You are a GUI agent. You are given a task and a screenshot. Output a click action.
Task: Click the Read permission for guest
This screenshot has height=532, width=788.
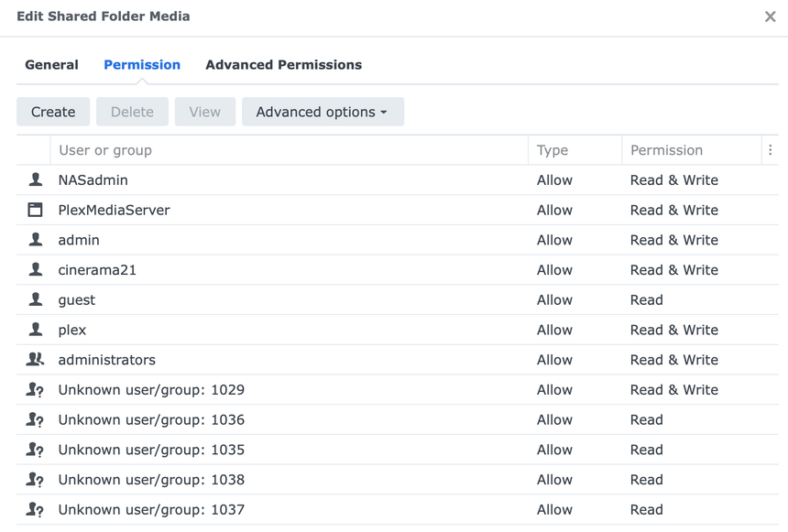point(646,300)
